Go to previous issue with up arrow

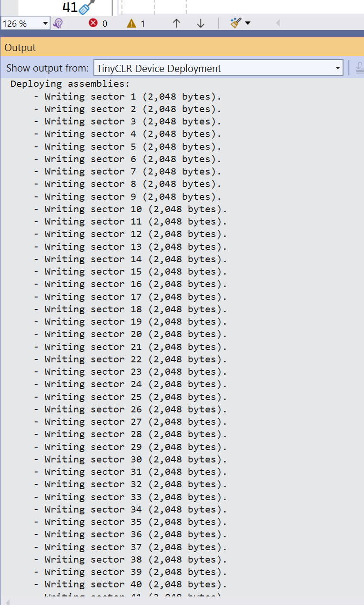point(176,23)
